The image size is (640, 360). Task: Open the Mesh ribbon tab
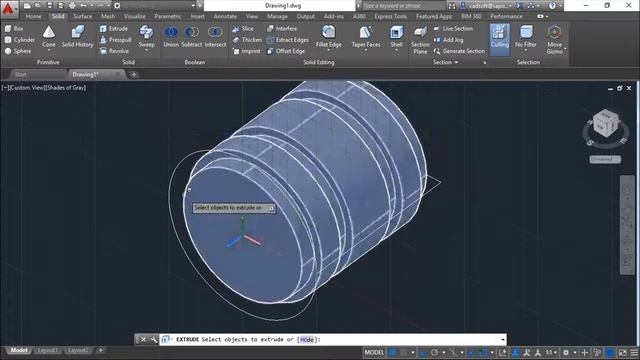pos(108,16)
